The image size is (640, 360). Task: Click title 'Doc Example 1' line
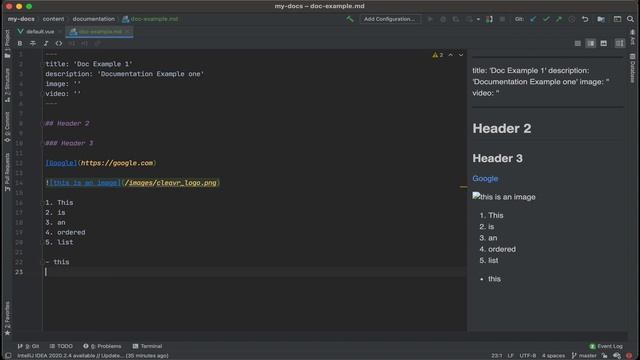[89, 64]
